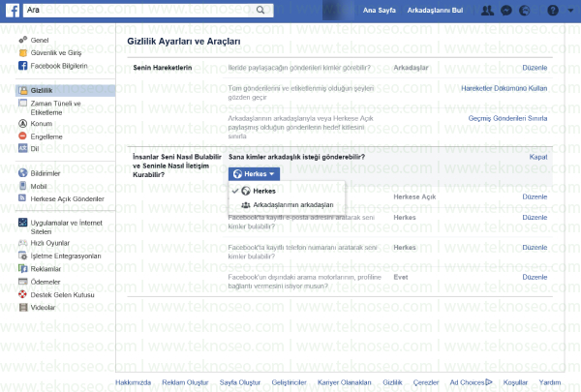Click the Facebook Bilgilerin icon
This screenshot has height=392, width=581.
click(x=23, y=66)
